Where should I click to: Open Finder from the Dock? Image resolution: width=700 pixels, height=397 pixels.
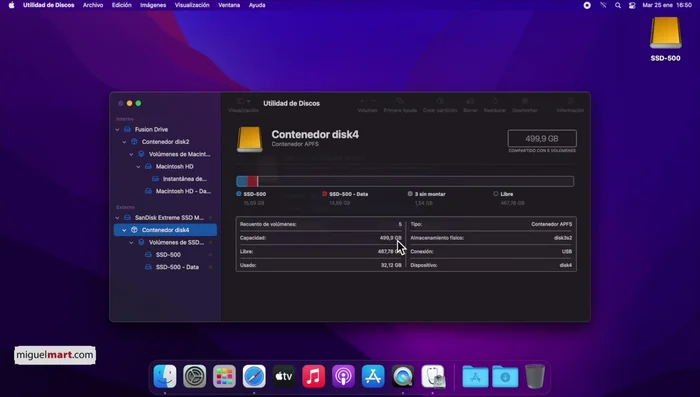click(165, 376)
